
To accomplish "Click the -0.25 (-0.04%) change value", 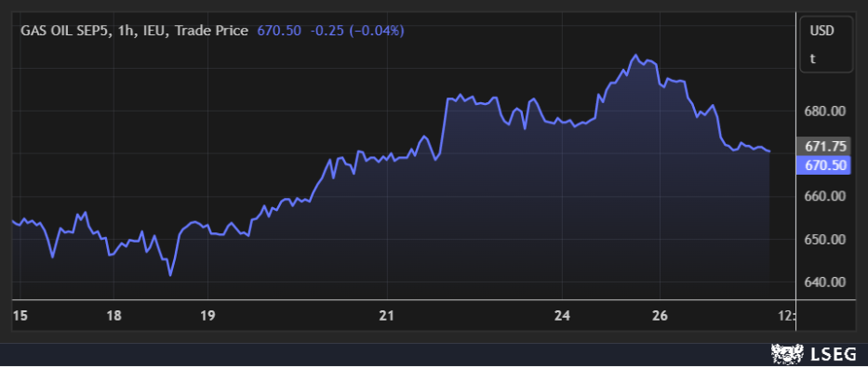I will point(357,31).
